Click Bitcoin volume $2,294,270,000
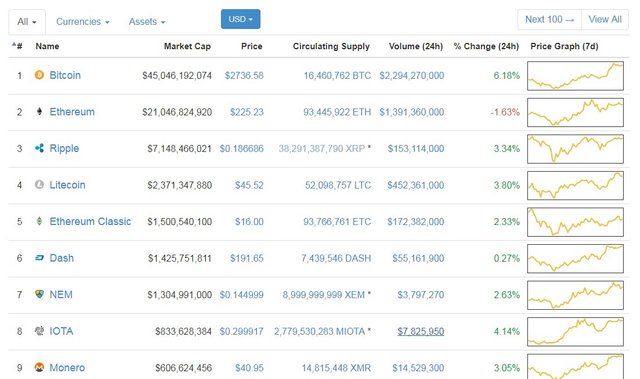640x379 pixels. pyautogui.click(x=411, y=75)
